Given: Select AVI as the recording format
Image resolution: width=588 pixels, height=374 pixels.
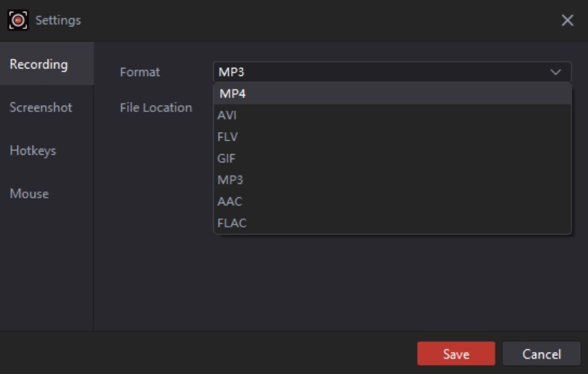Looking at the screenshot, I should click(227, 115).
